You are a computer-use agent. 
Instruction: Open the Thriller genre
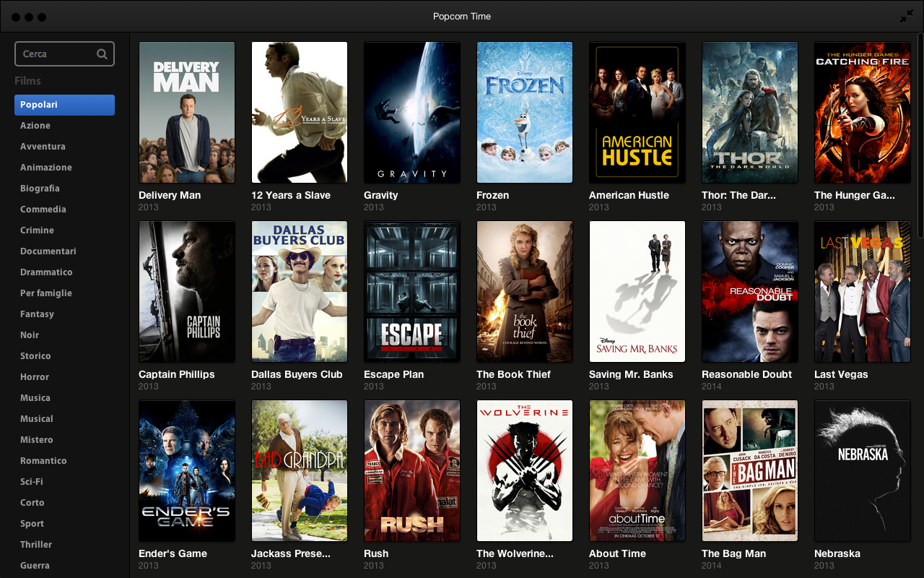[36, 545]
